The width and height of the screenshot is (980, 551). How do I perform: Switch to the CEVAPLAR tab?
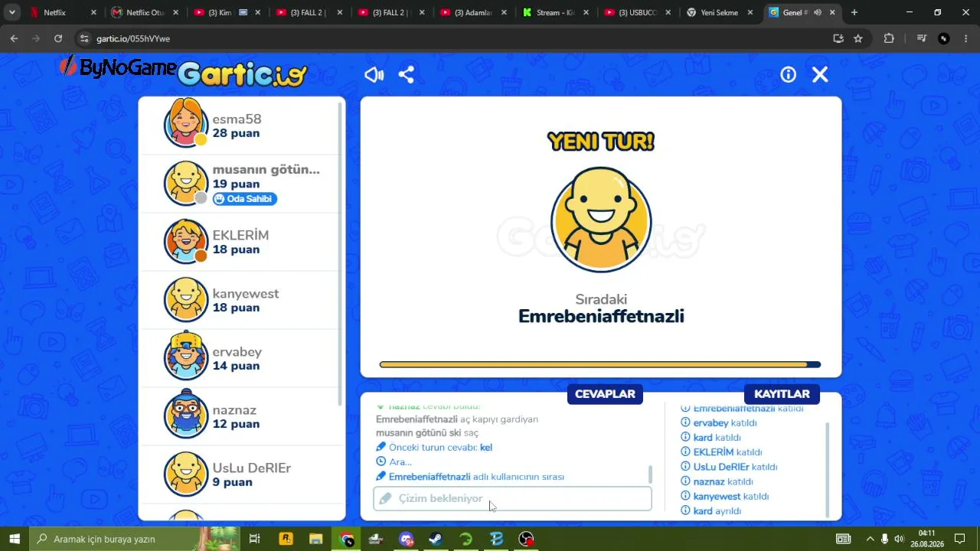point(605,394)
